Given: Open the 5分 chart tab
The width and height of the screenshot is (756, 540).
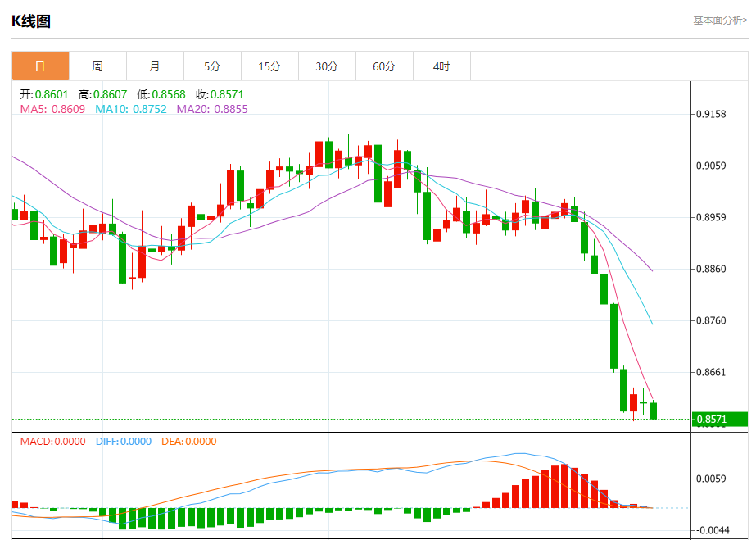Looking at the screenshot, I should point(213,66).
